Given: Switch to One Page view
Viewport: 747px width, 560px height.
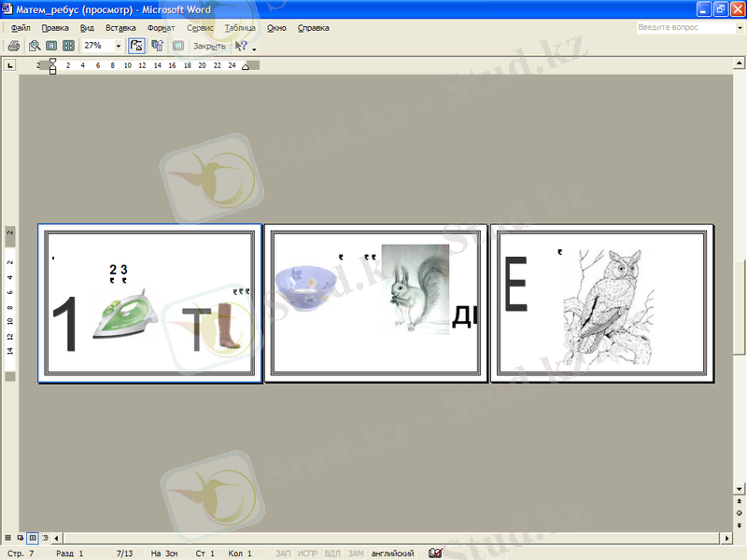Looking at the screenshot, I should tap(51, 46).
